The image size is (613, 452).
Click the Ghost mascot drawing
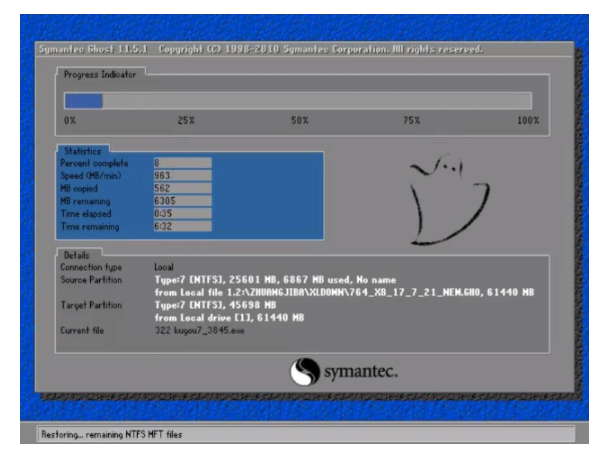449,199
